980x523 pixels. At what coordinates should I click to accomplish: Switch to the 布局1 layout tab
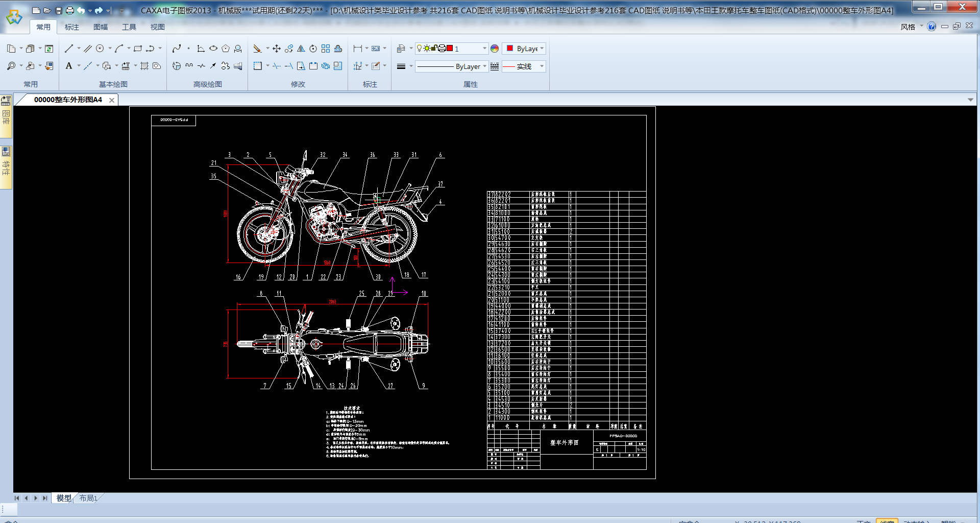coord(88,498)
